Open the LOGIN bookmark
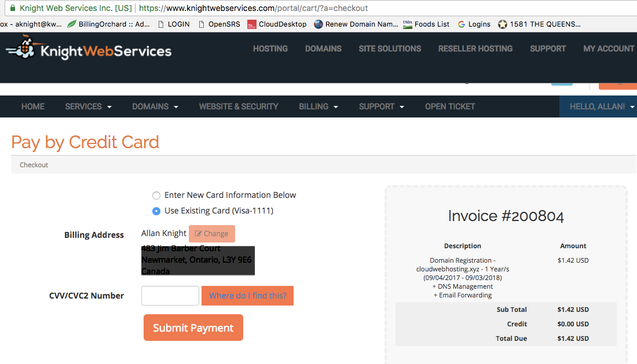 tap(174, 24)
